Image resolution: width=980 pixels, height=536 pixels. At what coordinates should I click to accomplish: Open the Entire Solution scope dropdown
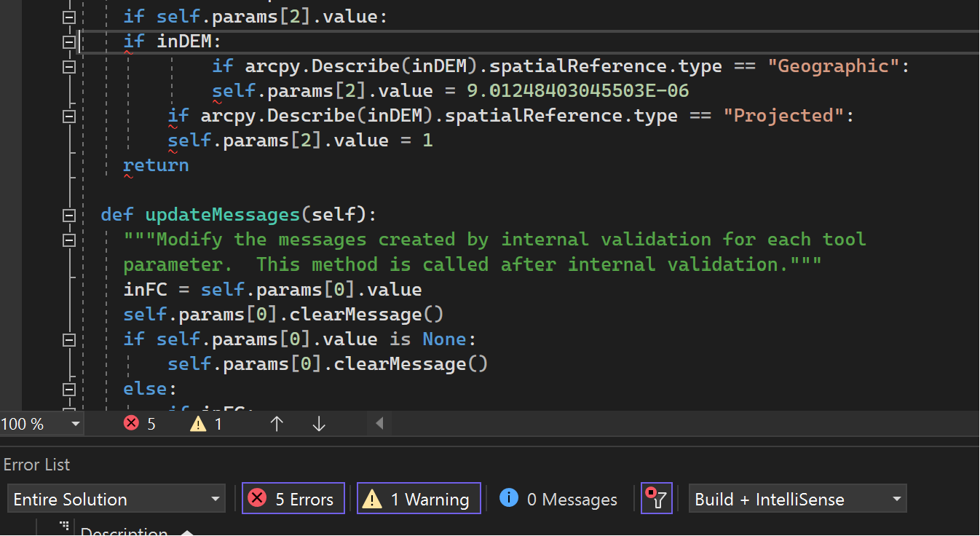coord(116,499)
